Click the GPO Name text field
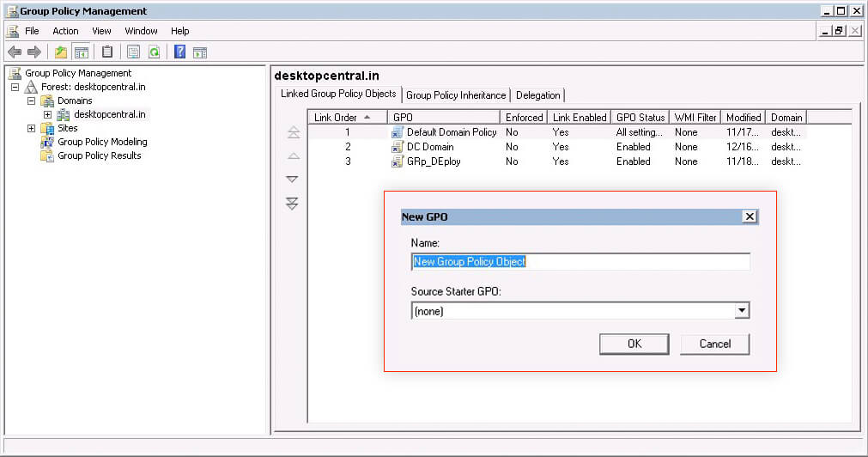This screenshot has height=457, width=868. (580, 262)
